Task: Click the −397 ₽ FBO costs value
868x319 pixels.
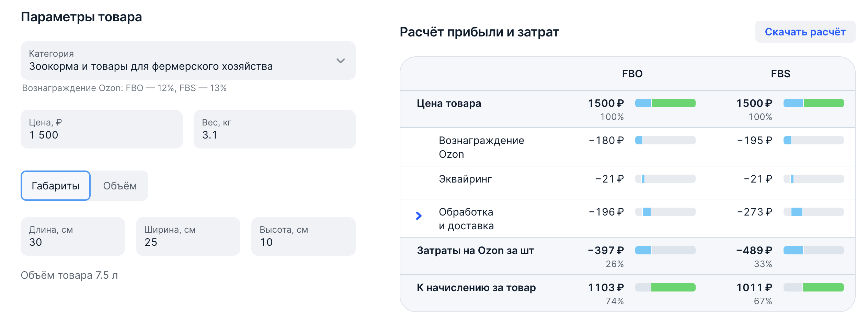Action: pyautogui.click(x=606, y=250)
